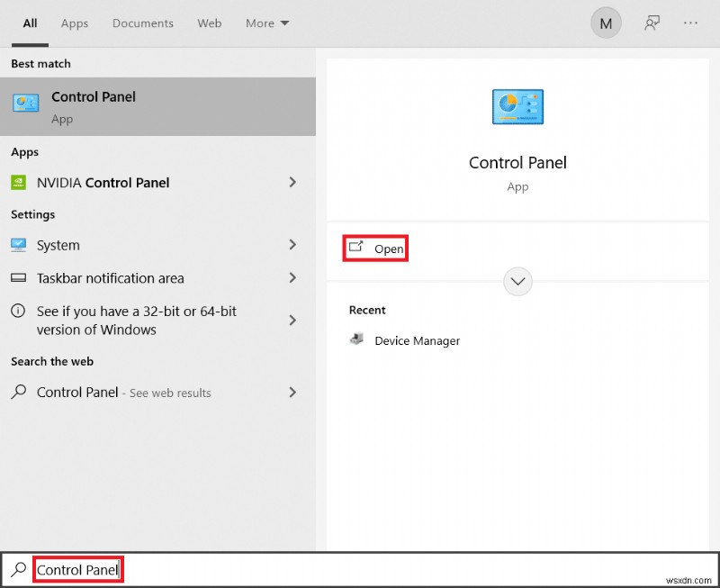Expand the System result arrow
This screenshot has width=720, height=588.
pyautogui.click(x=292, y=245)
